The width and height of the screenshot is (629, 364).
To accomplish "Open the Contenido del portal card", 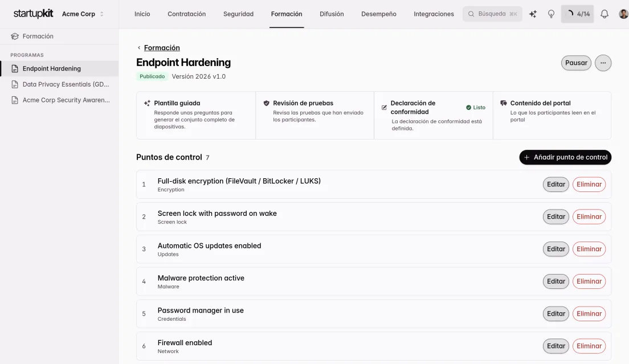I will pos(552,116).
